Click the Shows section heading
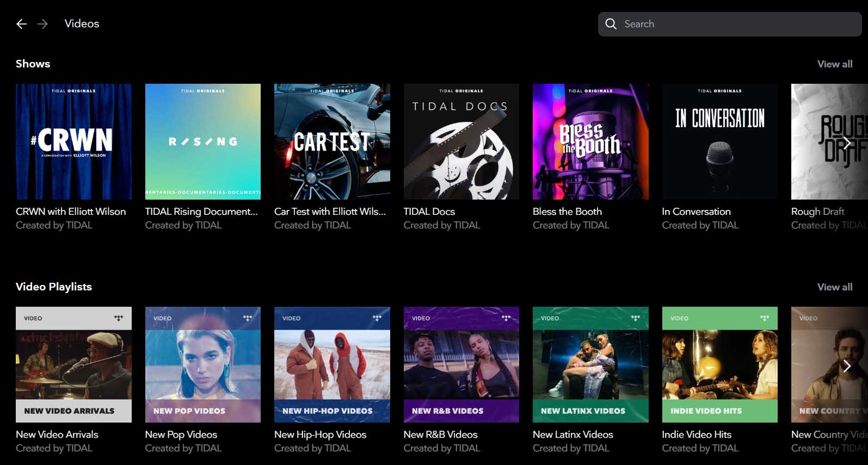 (x=33, y=64)
